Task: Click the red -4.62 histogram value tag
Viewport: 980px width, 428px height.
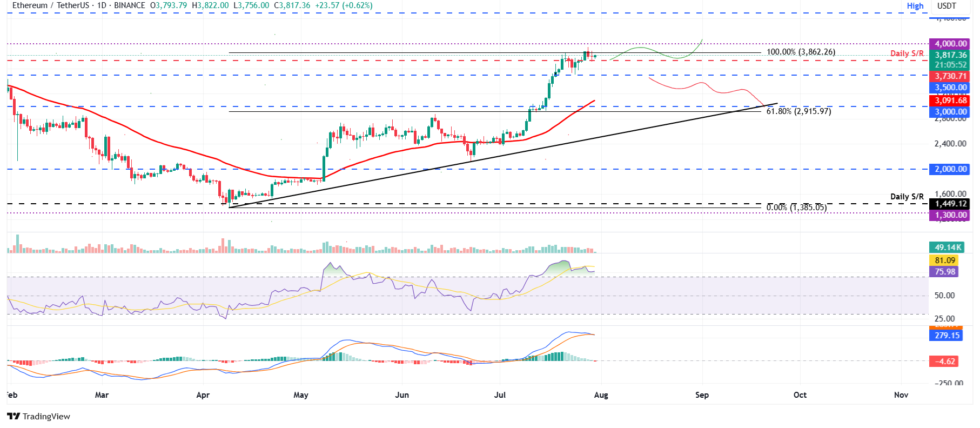Action: (x=944, y=362)
